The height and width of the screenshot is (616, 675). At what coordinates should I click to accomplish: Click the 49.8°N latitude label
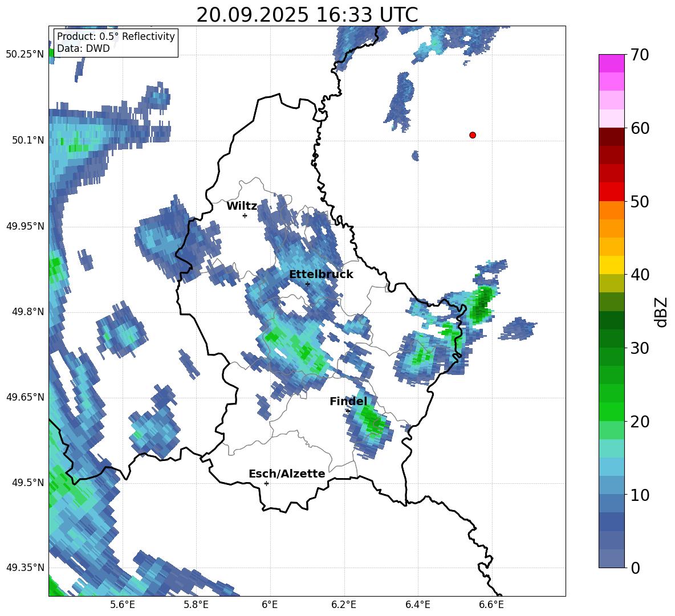point(29,312)
